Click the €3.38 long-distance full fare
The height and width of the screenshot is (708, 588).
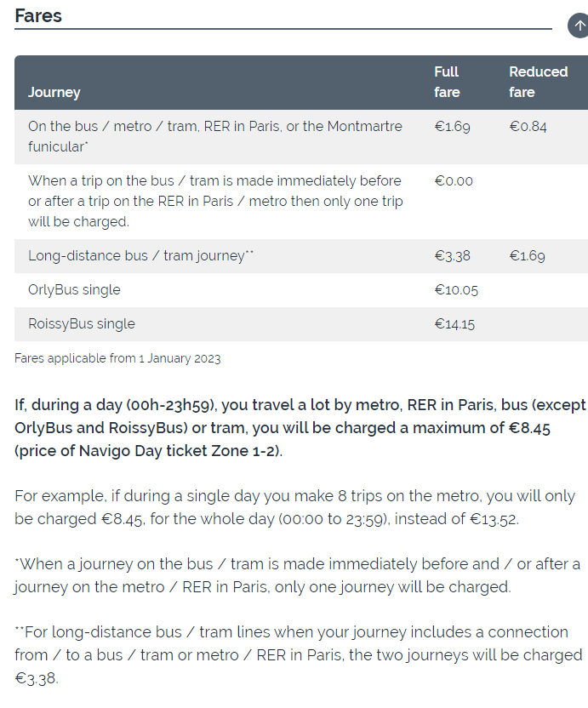click(452, 256)
